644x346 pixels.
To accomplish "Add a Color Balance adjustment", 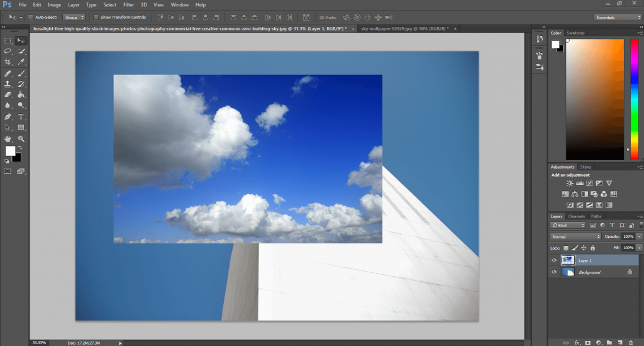I will [575, 194].
